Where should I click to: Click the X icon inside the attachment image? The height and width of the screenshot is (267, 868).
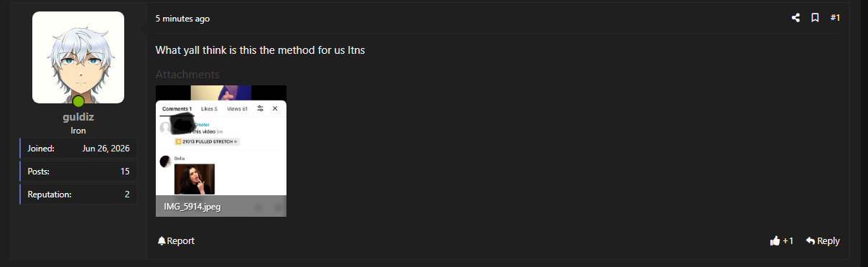275,108
